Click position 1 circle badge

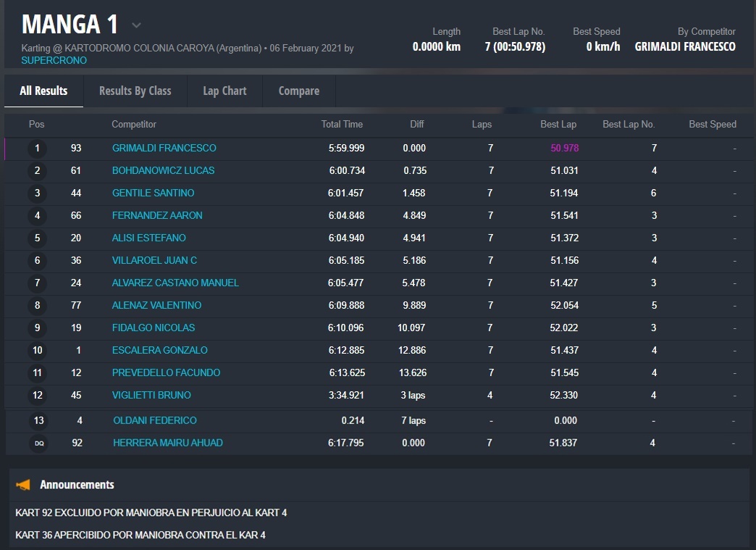click(x=37, y=149)
